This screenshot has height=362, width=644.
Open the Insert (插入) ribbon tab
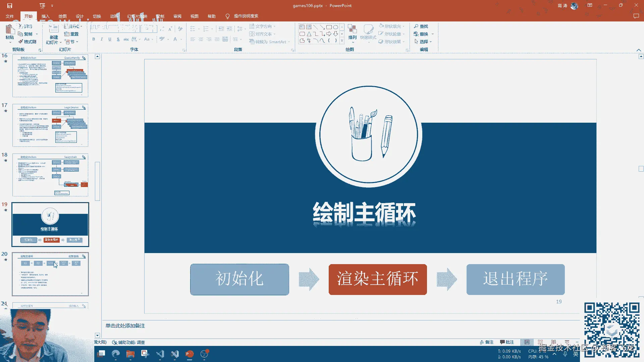click(x=45, y=16)
